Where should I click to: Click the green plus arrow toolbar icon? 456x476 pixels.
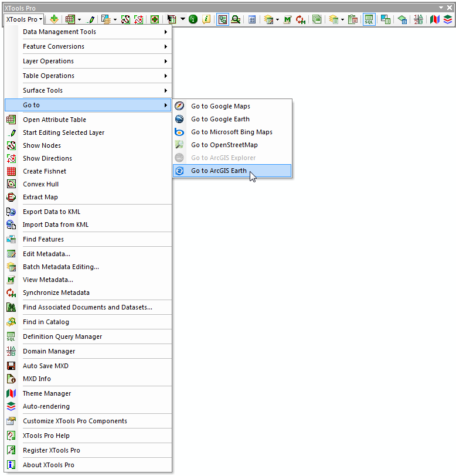pos(54,19)
